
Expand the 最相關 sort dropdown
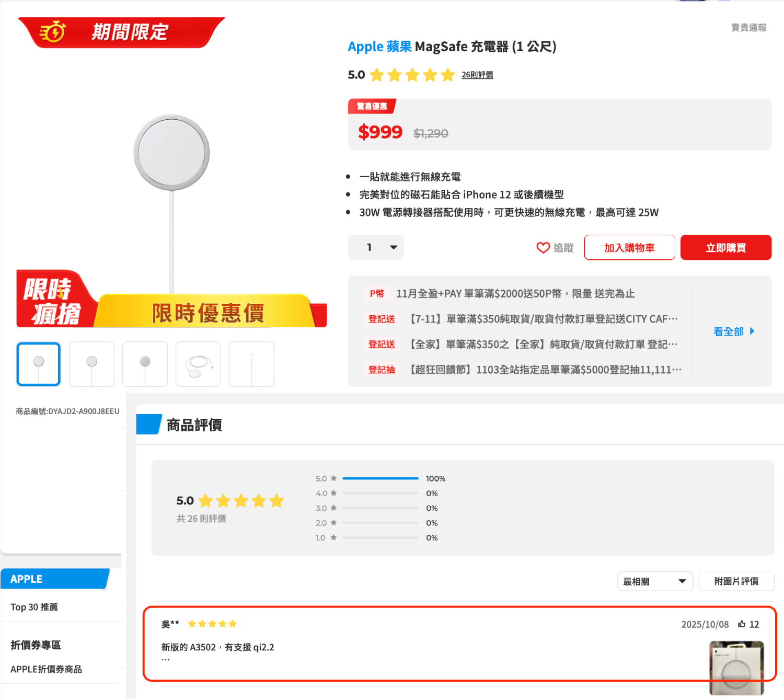654,581
